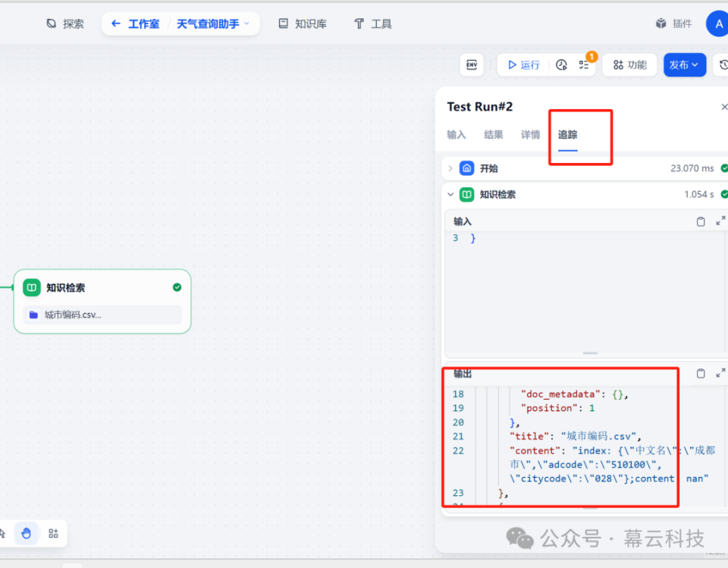Screen dimensions: 728x568
Task: Open version history icon beside 发布
Action: point(723,64)
